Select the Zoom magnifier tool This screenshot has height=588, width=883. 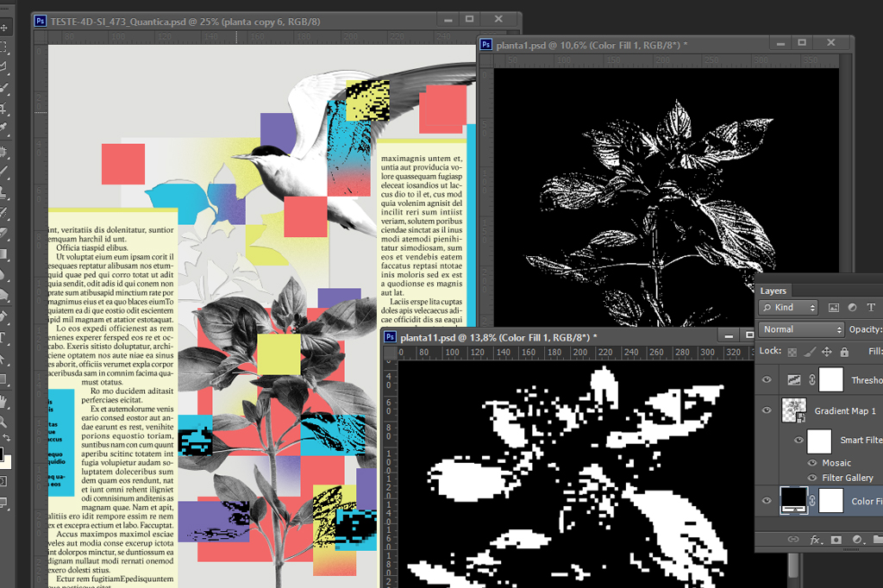click(x=4, y=422)
